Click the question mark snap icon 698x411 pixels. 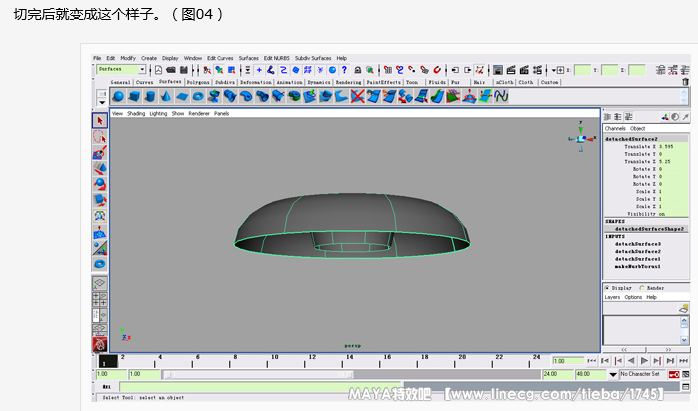(x=344, y=70)
